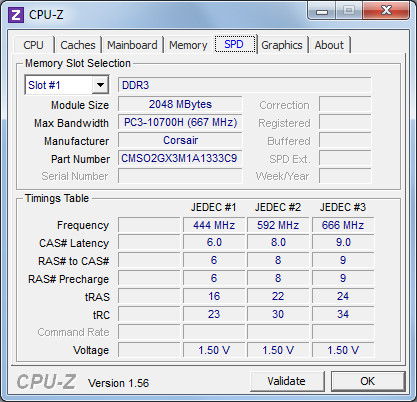
Task: Click the CPU-Z purple Z title icon
Action: (16, 15)
